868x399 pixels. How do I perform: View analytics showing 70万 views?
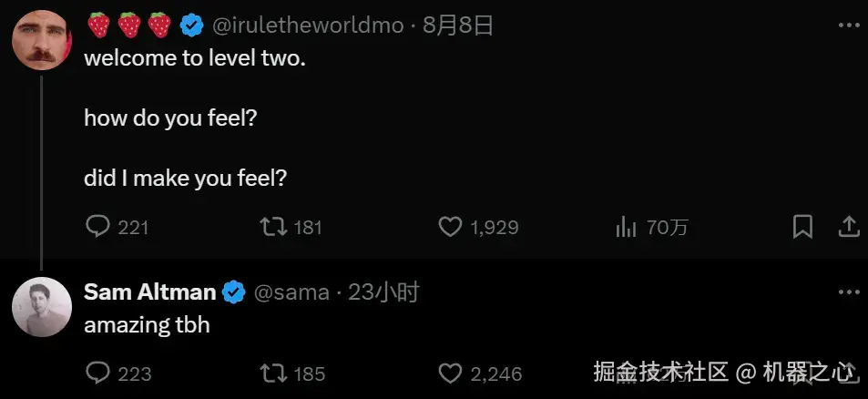627,227
